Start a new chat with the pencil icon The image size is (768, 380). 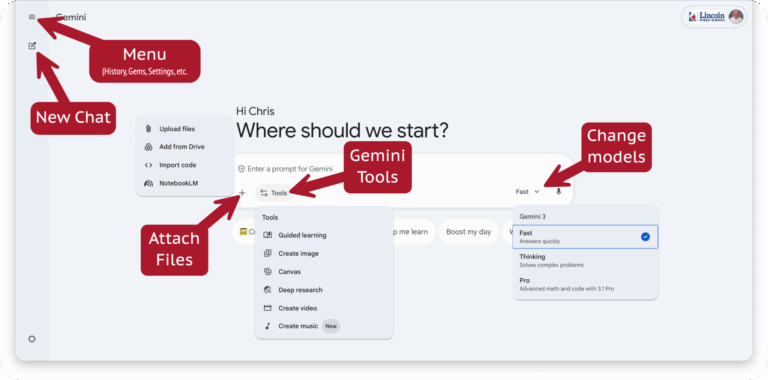(x=32, y=46)
